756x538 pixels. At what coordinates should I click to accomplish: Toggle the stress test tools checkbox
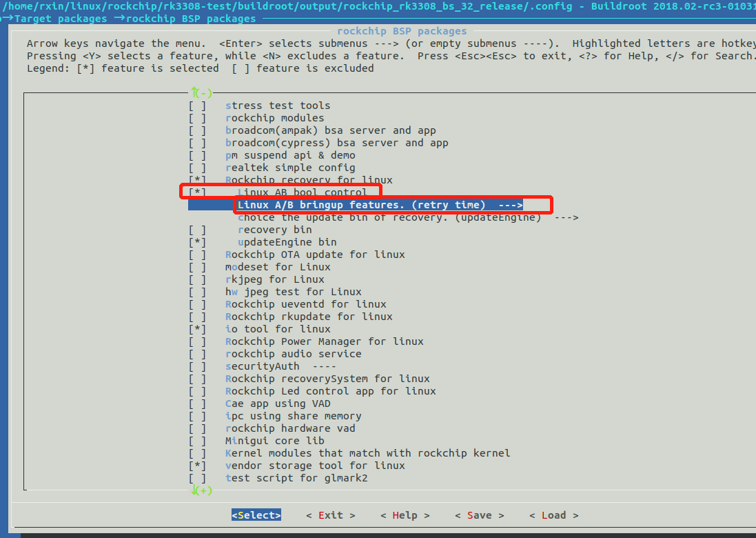coord(197,106)
